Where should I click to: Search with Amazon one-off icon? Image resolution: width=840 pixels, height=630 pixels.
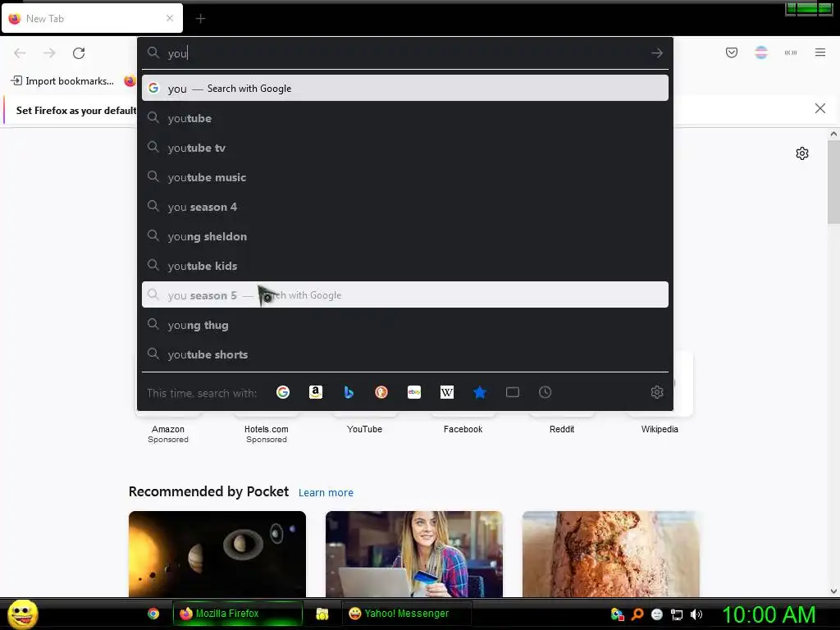[316, 393]
